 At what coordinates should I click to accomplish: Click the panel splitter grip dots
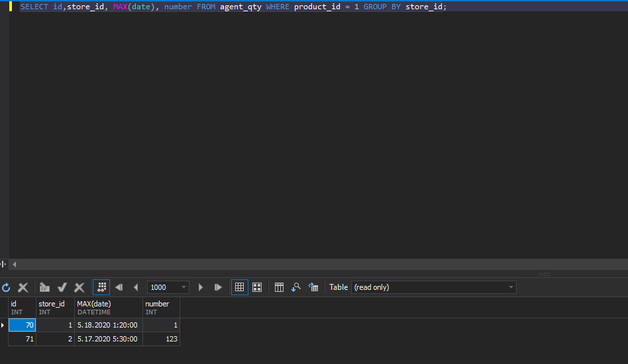pos(544,275)
